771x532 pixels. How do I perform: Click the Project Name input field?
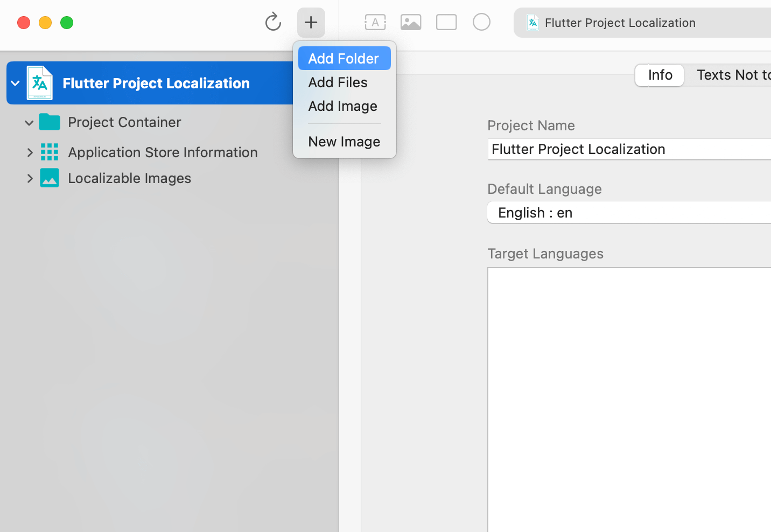(x=629, y=149)
